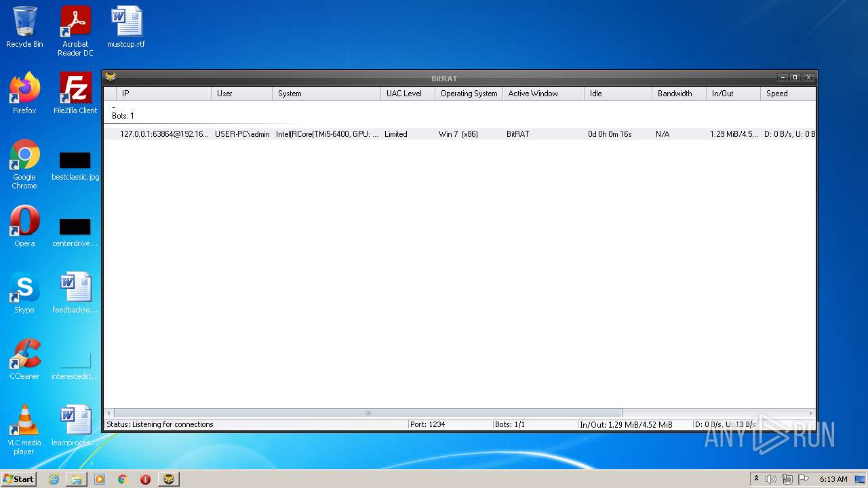Click the taskbar clock 6:13 AM
The width and height of the screenshot is (868, 488).
[x=833, y=479]
